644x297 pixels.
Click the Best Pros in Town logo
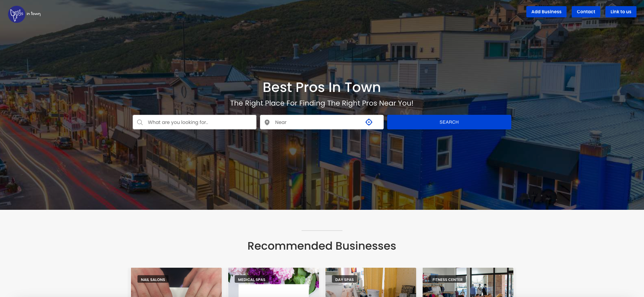click(x=25, y=14)
